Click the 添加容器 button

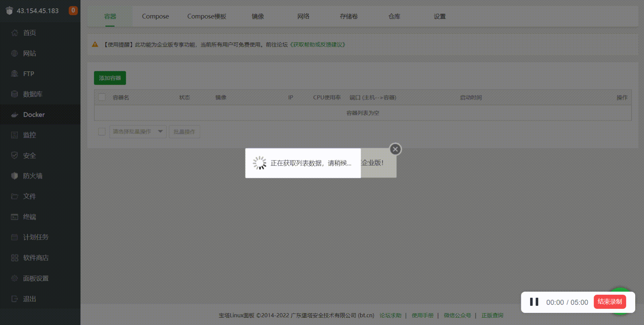point(110,78)
